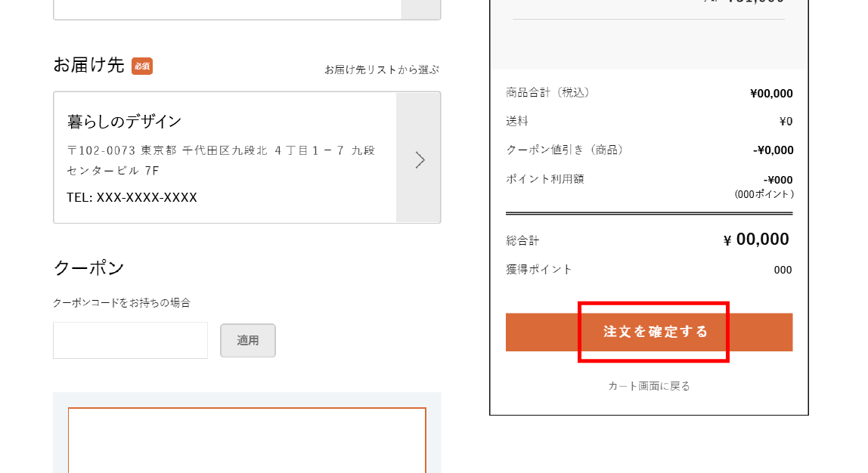
Task: Click the ポイント利用額 label
Action: pos(544,178)
